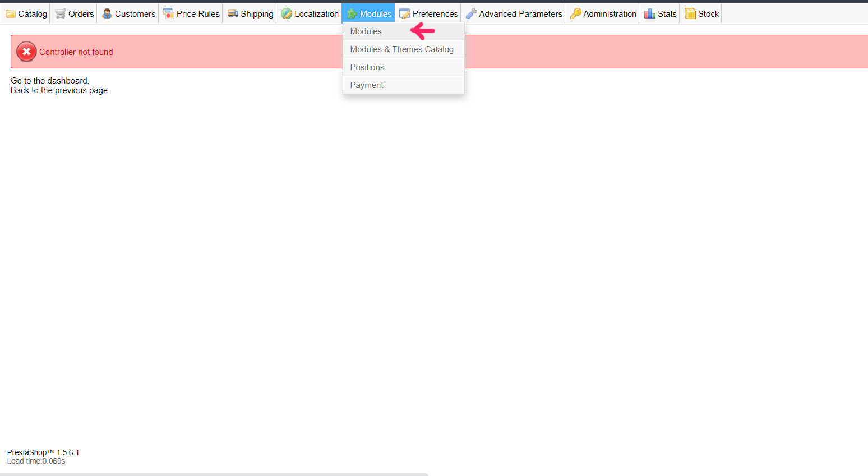The image size is (868, 476).
Task: Click the Advanced Parameters wrench icon
Action: coord(471,13)
